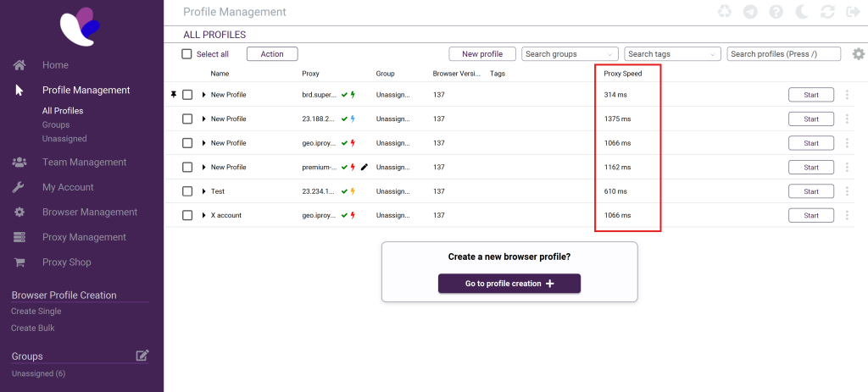Click the New profile button
The image size is (868, 392).
(482, 54)
